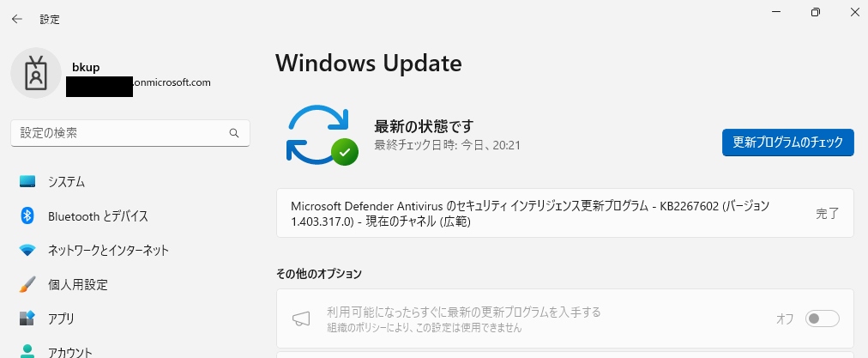Viewport: 868px width, 358px height.
Task: Click the 設定の検索 search field
Action: coord(130,133)
